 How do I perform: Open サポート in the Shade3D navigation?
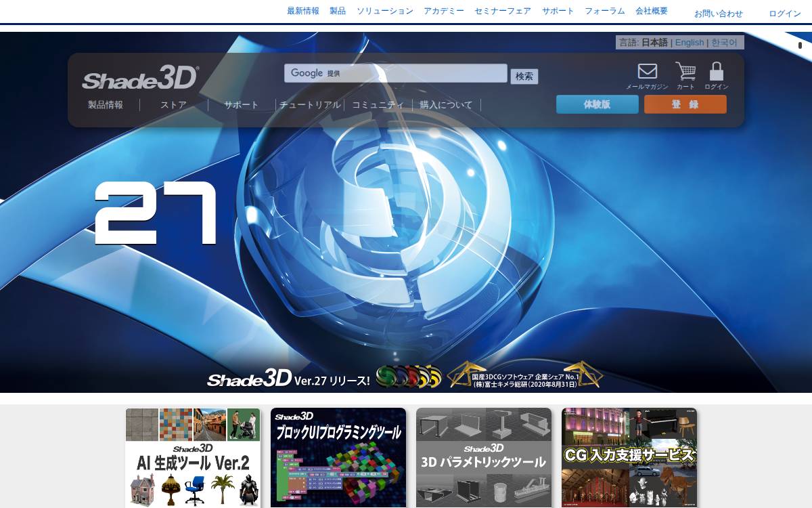click(242, 105)
